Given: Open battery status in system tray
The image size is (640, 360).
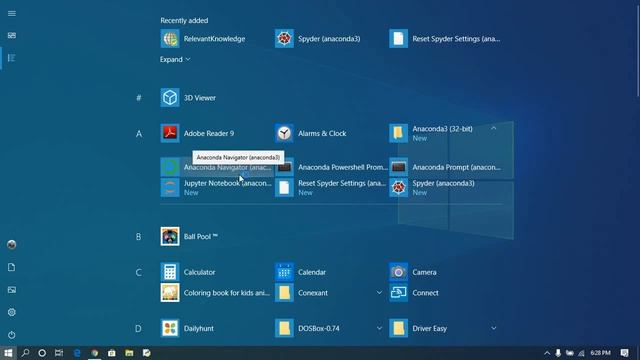Looking at the screenshot, I should coord(570,353).
